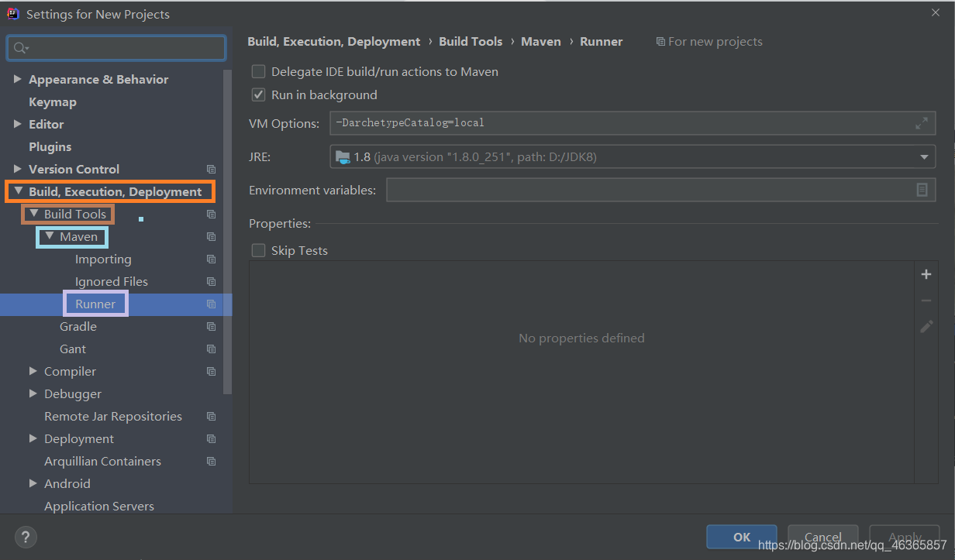Image resolution: width=955 pixels, height=560 pixels.
Task: Click project-level icon next to Arquillian Containers
Action: coord(211,461)
